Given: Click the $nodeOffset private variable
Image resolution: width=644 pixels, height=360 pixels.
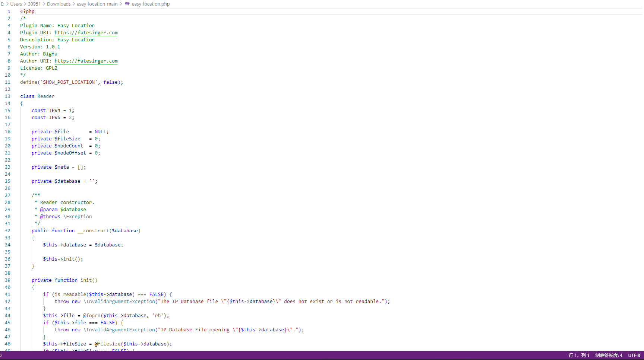Looking at the screenshot, I should point(70,153).
